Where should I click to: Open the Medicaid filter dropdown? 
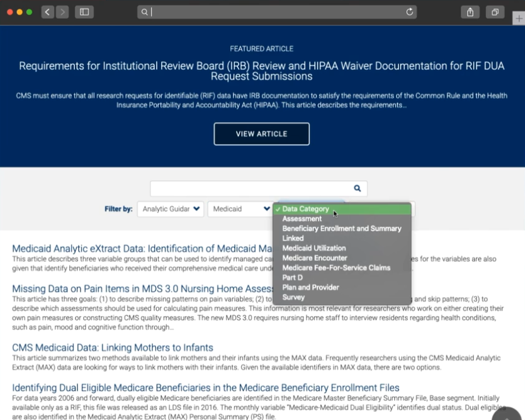[x=240, y=208]
